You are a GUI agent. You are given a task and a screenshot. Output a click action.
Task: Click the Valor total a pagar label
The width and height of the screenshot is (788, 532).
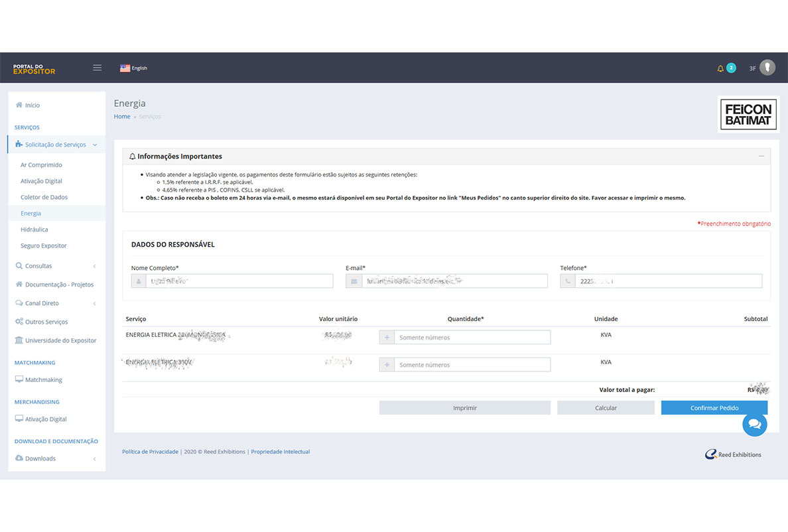coord(627,389)
